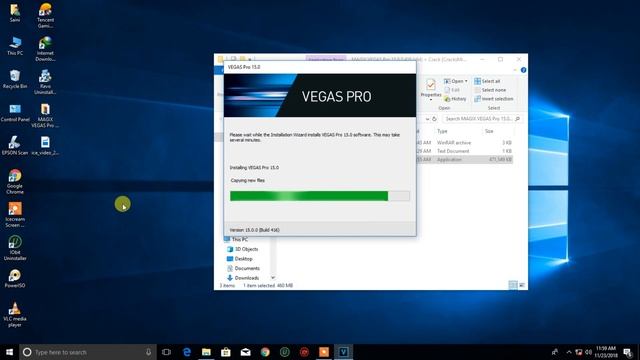
Task: Open Downloads in navigation pane
Action: 243,278
